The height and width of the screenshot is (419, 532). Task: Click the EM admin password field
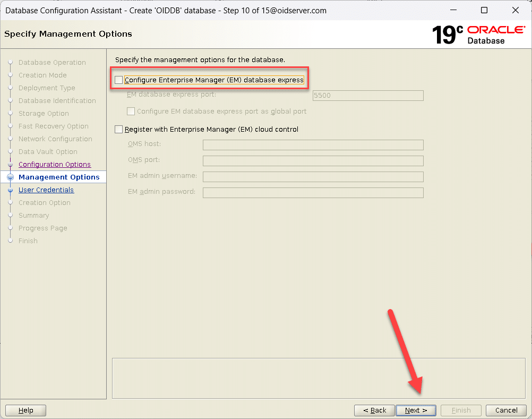click(x=313, y=193)
